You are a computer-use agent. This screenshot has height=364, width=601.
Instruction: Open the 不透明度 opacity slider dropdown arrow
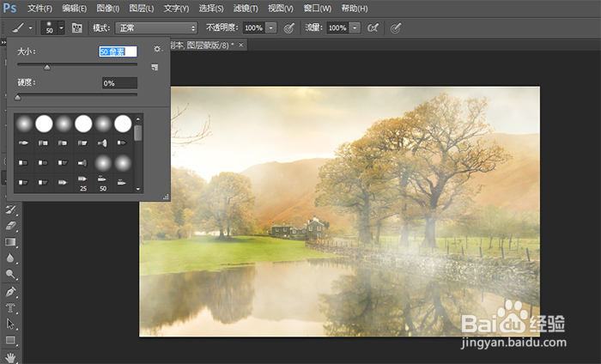[271, 27]
